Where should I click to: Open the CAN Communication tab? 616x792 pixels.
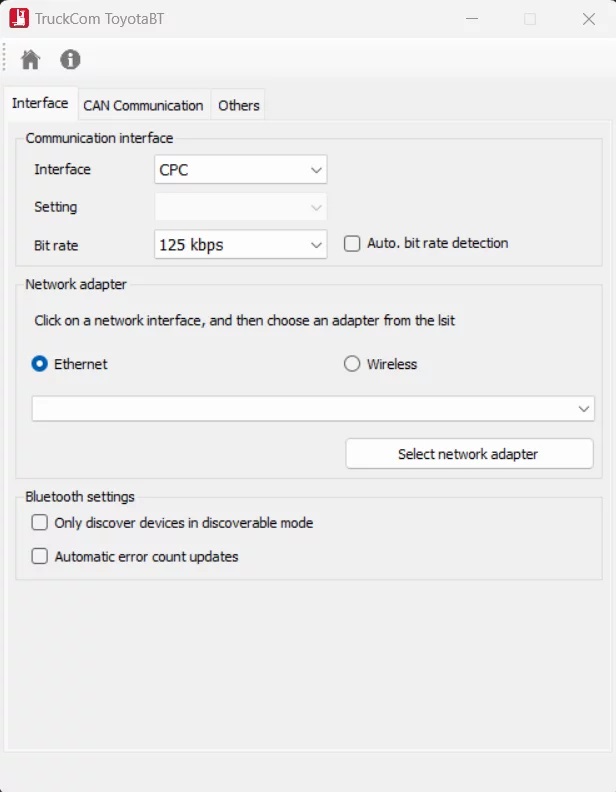(x=143, y=106)
